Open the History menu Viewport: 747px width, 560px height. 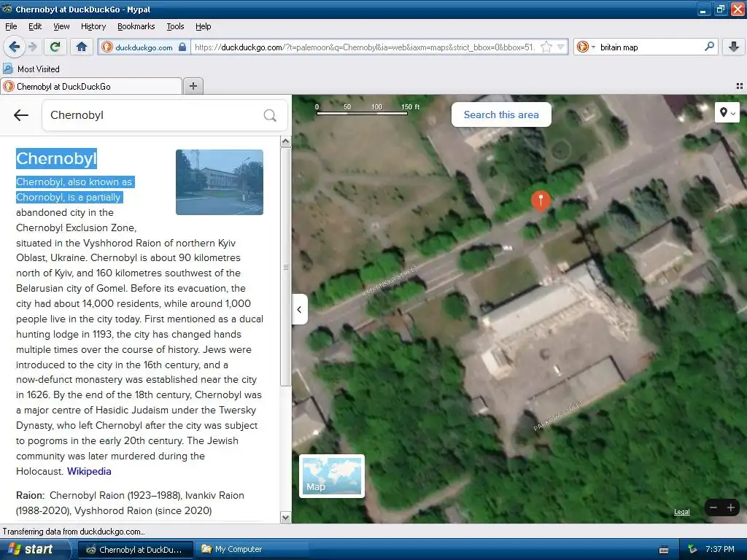pos(93,26)
